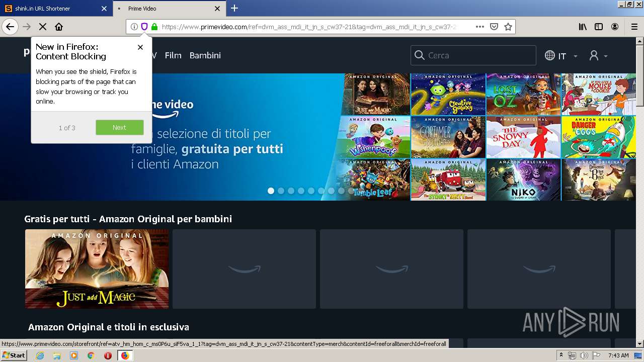Open the Opera taskbar icon
644x362 pixels.
coord(108,355)
